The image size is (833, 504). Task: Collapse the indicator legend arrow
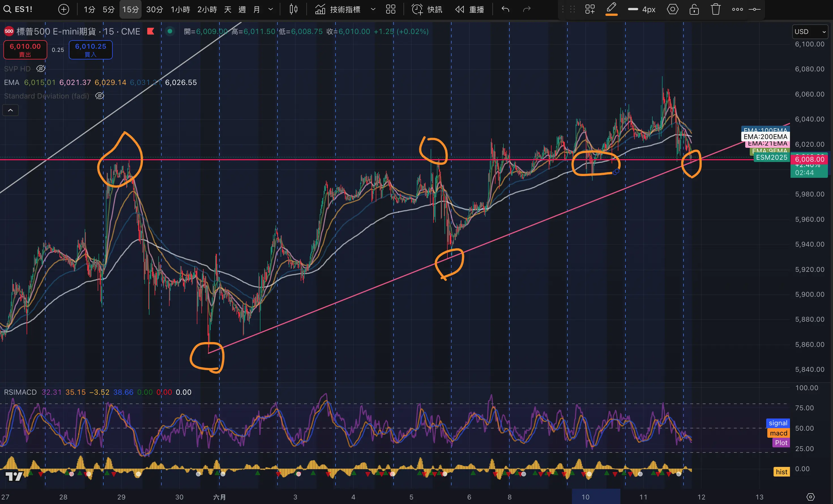10,110
